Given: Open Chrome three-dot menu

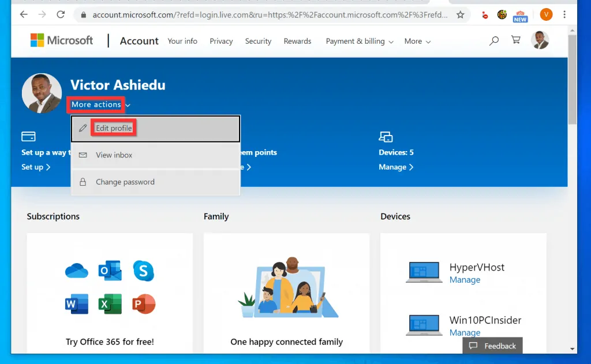Looking at the screenshot, I should pyautogui.click(x=564, y=15).
